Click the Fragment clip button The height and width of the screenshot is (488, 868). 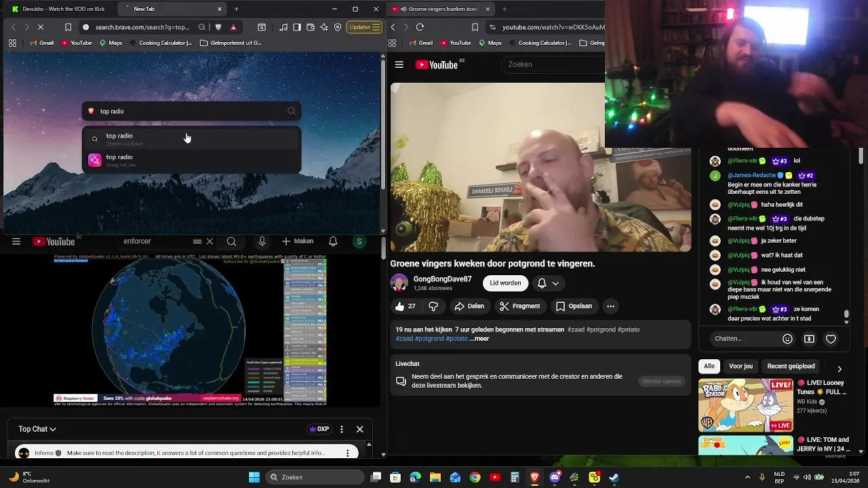(519, 306)
